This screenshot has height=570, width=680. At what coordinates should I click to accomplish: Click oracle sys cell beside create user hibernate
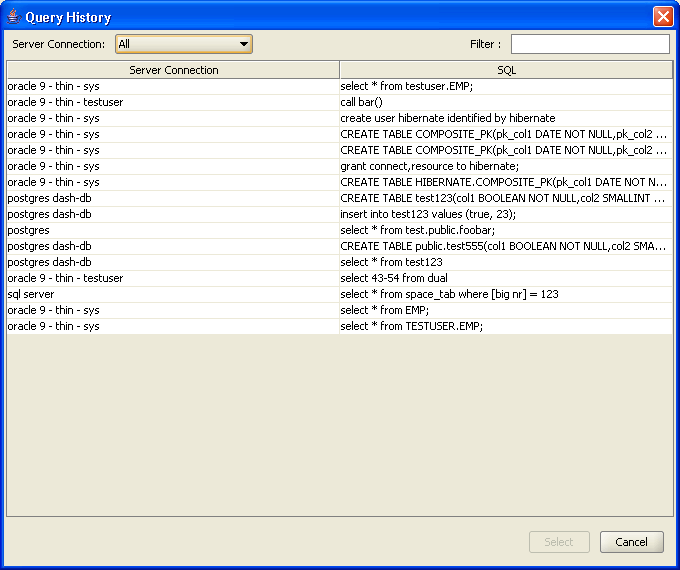coord(173,118)
